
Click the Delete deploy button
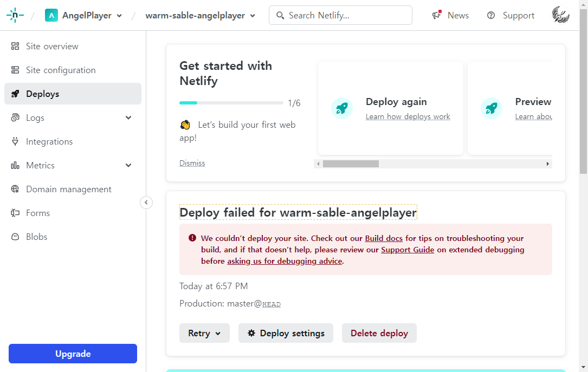379,333
